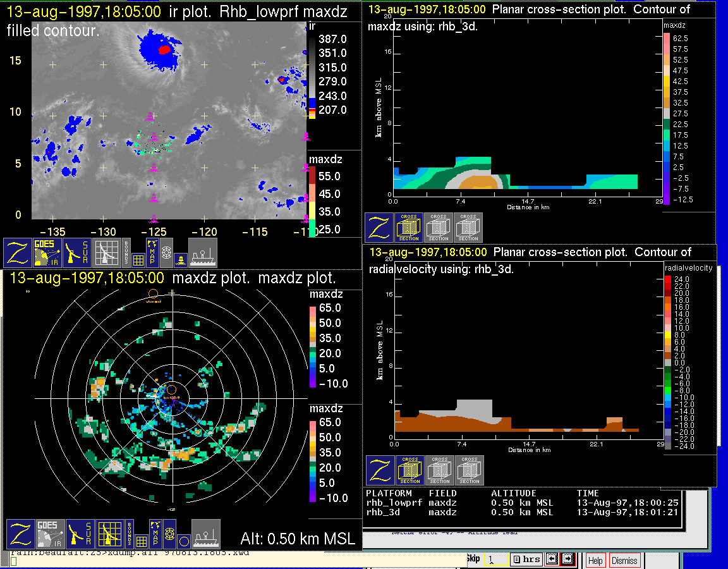The width and height of the screenshot is (728, 569).
Task: Step backward with the left arrow button
Action: point(552,559)
